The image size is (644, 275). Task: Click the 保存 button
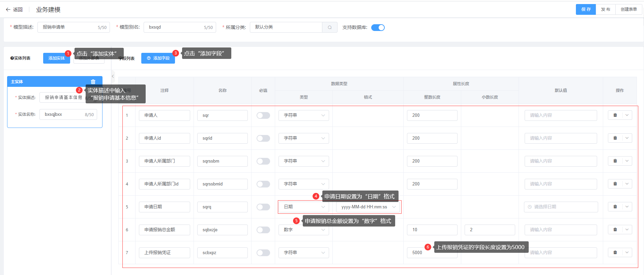[x=586, y=9]
